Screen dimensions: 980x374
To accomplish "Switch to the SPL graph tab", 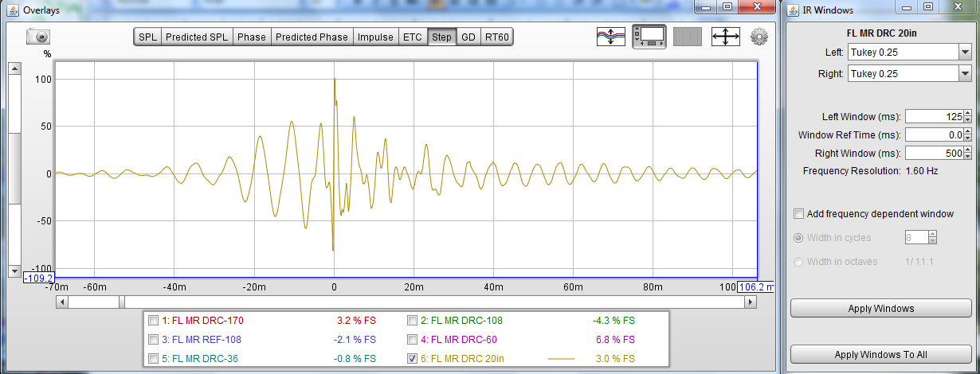I will coord(147,37).
